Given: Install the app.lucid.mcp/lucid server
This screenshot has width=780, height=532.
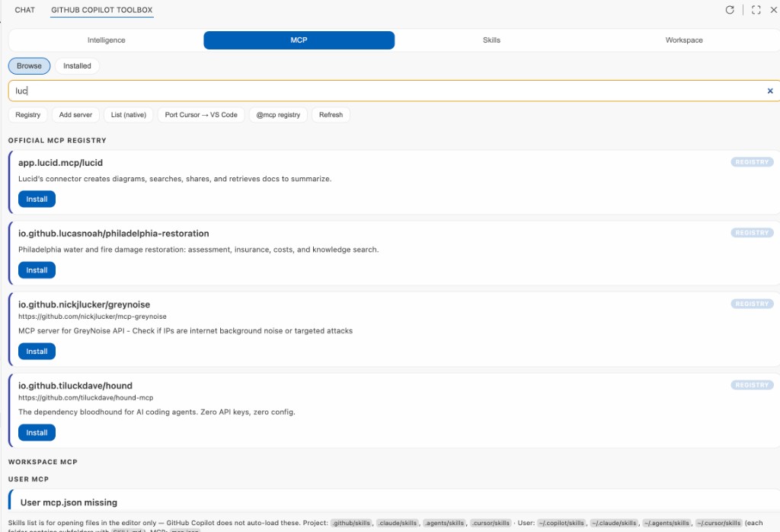Looking at the screenshot, I should coord(37,199).
